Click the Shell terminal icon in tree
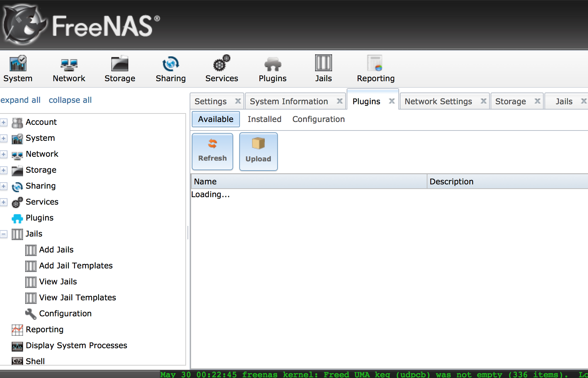Viewport: 588px width, 378px height. (17, 361)
